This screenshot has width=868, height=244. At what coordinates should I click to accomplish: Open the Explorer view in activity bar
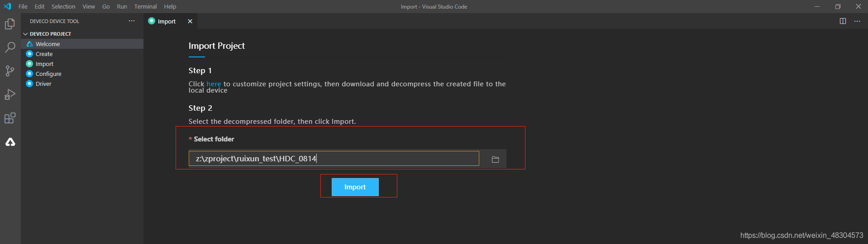[x=10, y=23]
